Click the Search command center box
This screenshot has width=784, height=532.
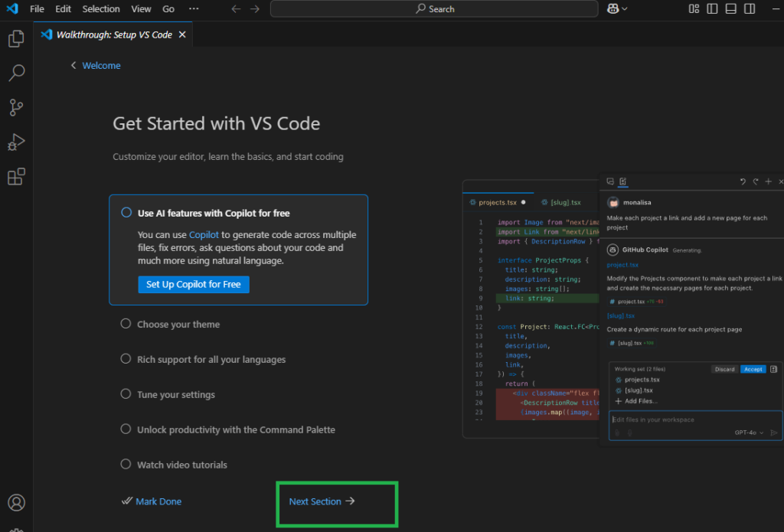click(434, 9)
